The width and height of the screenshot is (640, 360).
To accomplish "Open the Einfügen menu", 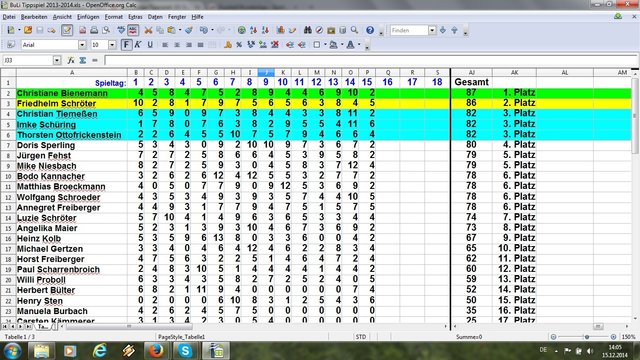I will [88, 17].
